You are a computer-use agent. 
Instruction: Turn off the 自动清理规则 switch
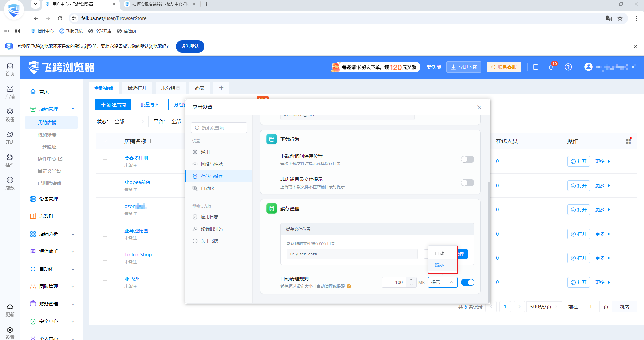click(467, 282)
